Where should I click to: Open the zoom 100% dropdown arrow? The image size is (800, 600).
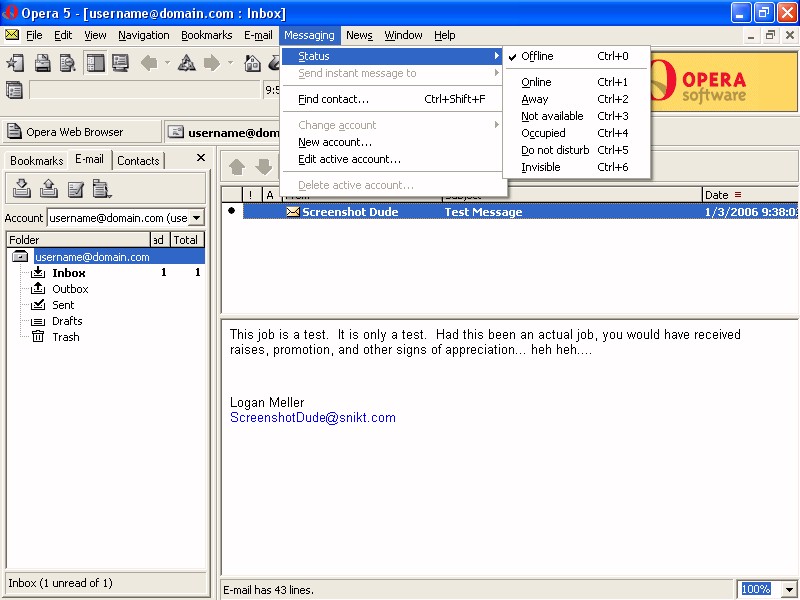tap(789, 590)
